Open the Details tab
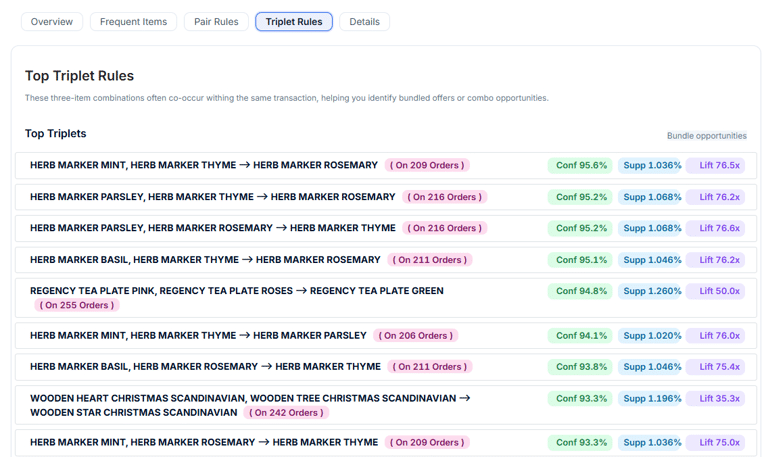This screenshot has width=768, height=457. (x=364, y=22)
